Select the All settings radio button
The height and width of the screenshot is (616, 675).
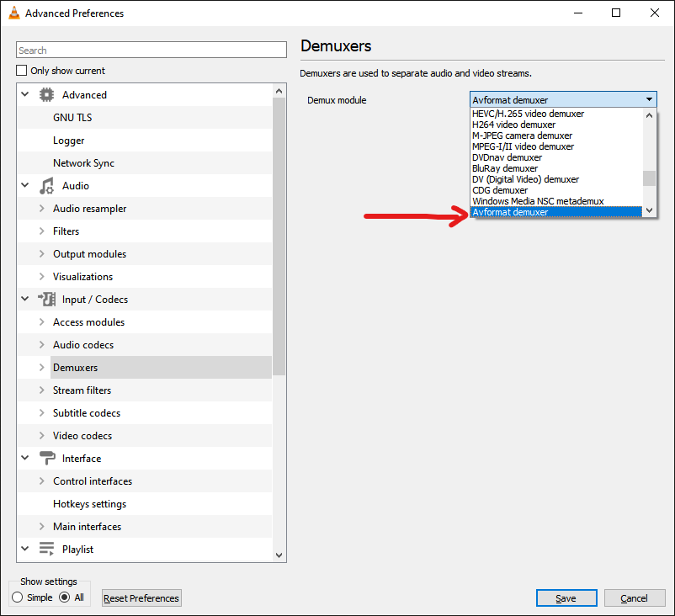(64, 597)
